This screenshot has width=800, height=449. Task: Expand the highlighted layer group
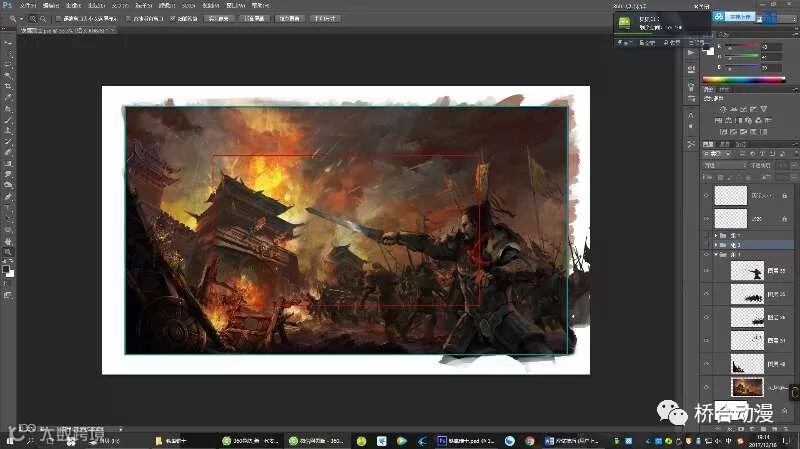pos(716,245)
